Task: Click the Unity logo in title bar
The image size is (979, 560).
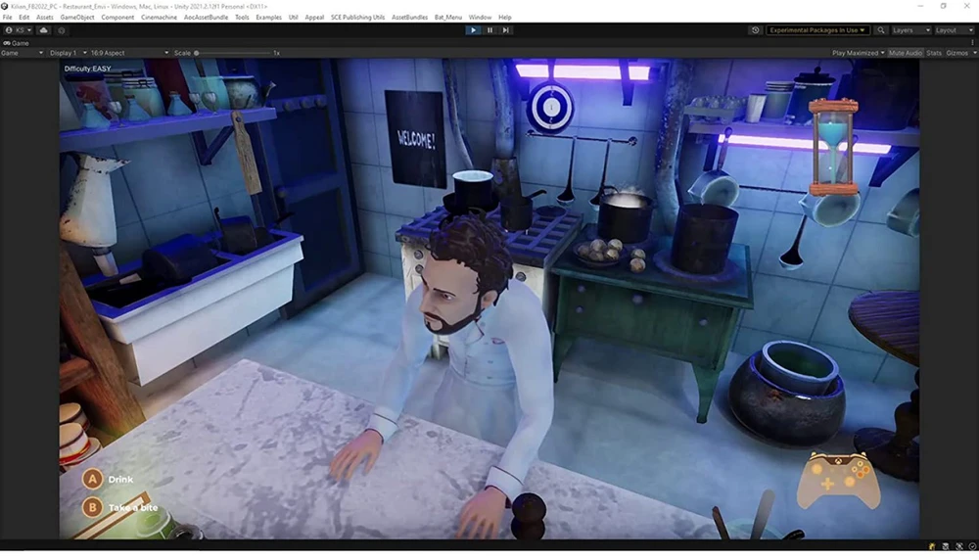Action: (4, 6)
